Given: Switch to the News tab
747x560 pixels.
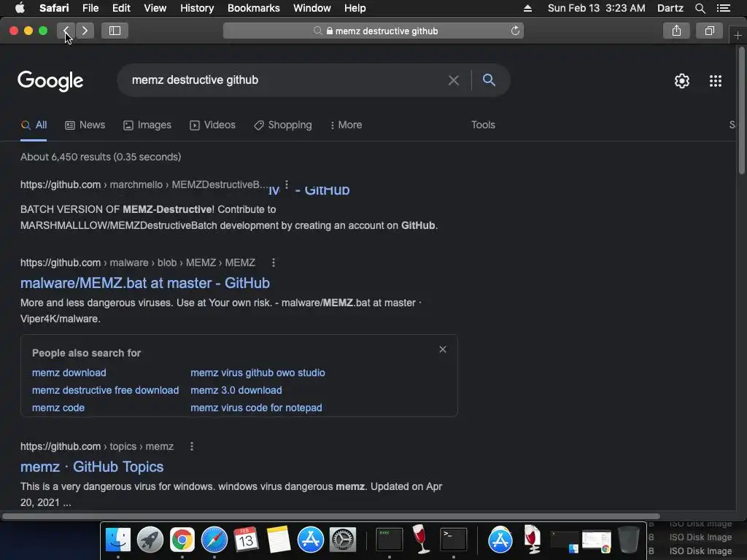Looking at the screenshot, I should [85, 125].
